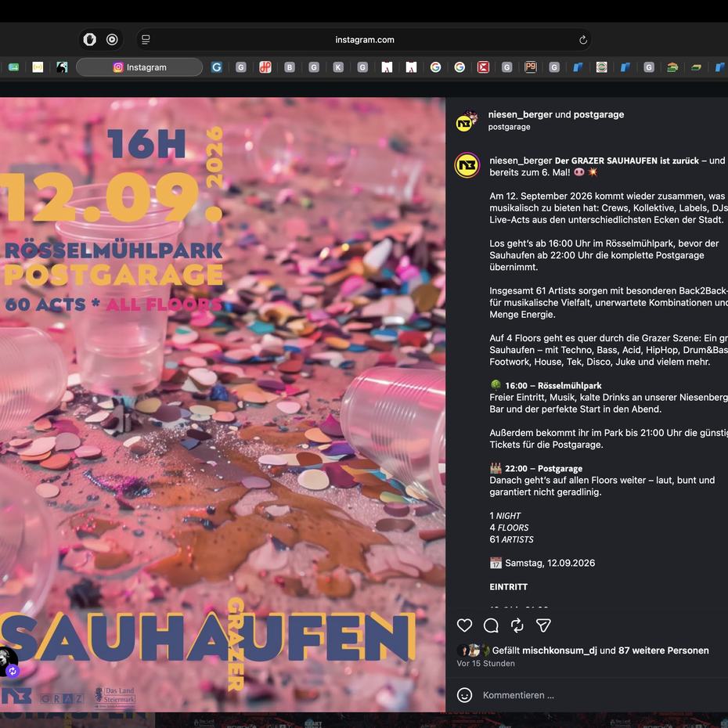Switch to the round green striped favicon tab
The width and height of the screenshot is (728, 728).
pyautogui.click(x=601, y=67)
